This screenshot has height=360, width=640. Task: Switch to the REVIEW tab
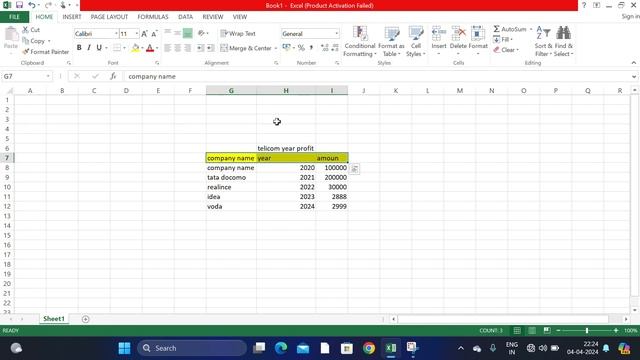pos(213,17)
